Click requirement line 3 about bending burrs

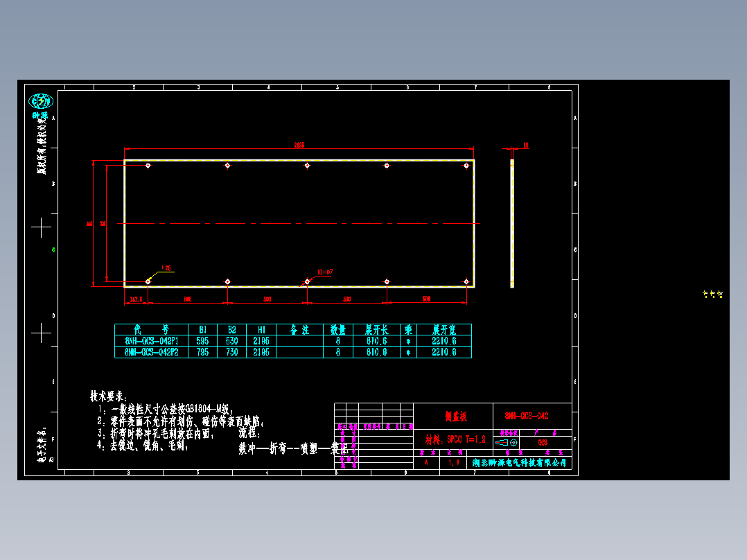pos(155,434)
